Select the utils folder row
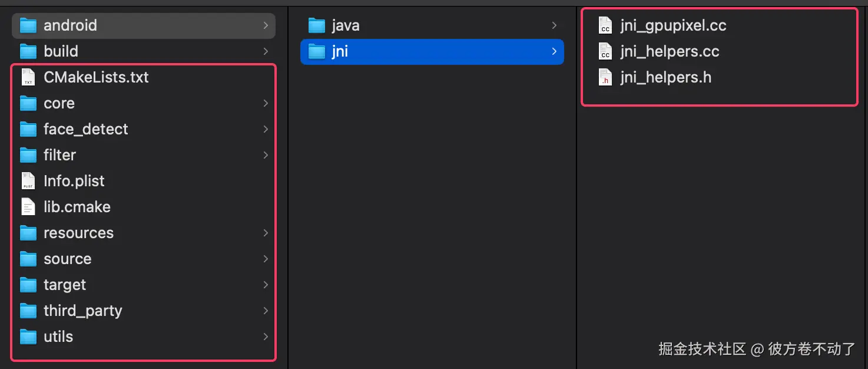Screen dimensions: 868x369 pyautogui.click(x=144, y=337)
